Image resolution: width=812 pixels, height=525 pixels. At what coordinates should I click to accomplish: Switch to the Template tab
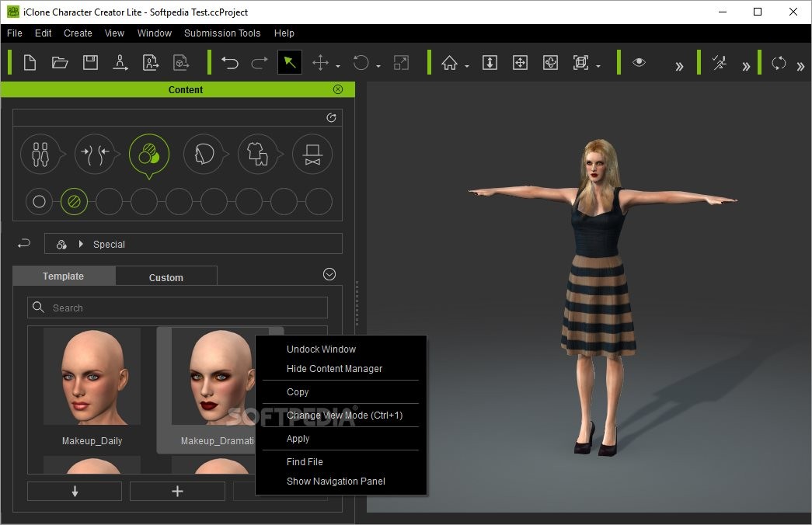(64, 276)
